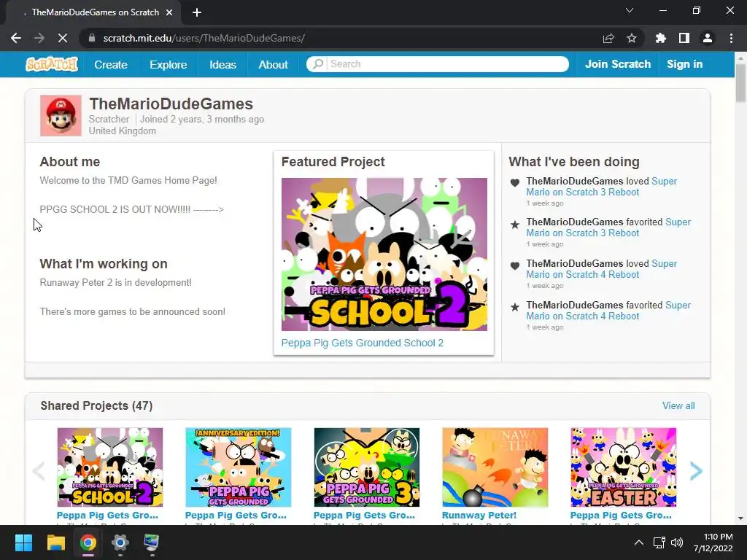
Task: Go back using the browser back arrow
Action: (x=16, y=38)
